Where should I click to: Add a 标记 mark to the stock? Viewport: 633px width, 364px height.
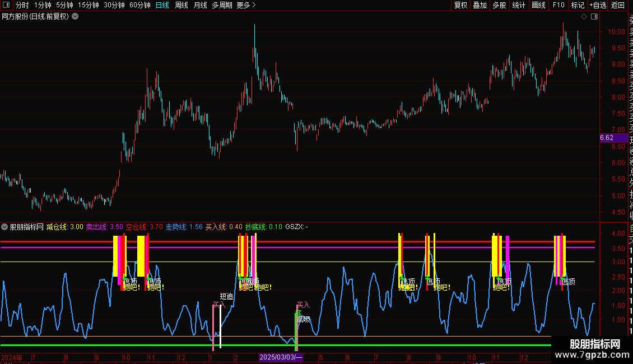pyautogui.click(x=578, y=5)
